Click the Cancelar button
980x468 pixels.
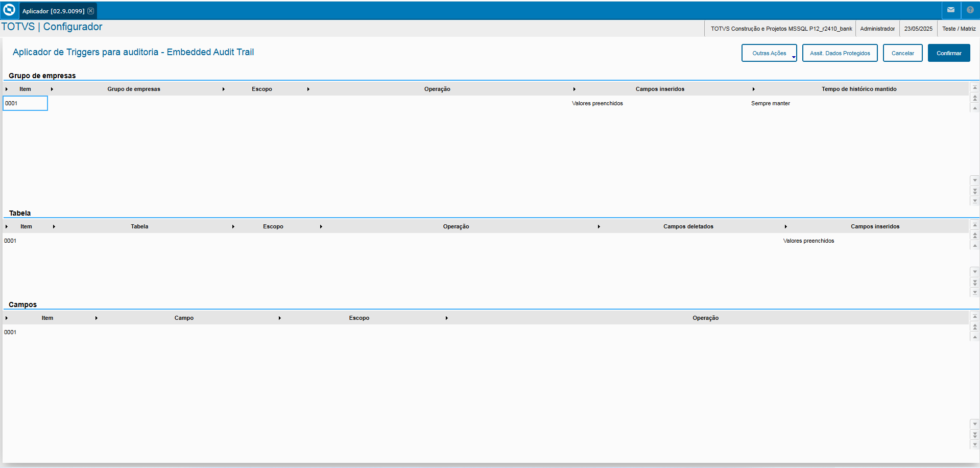point(902,53)
